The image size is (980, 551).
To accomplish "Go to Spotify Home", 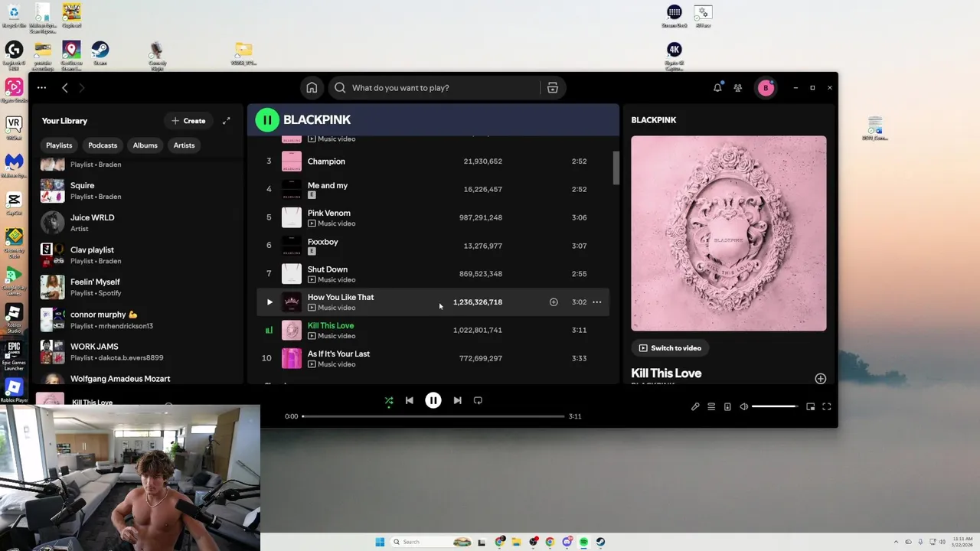I will (x=312, y=88).
